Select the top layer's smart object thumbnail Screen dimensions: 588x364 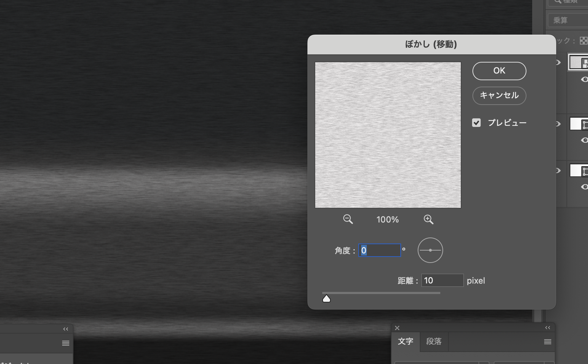(579, 63)
